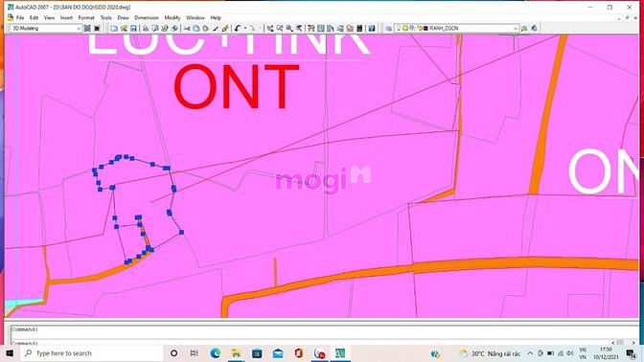Click Make Object's Layer Current icon
The width and height of the screenshot is (644, 362).
[x=524, y=29]
